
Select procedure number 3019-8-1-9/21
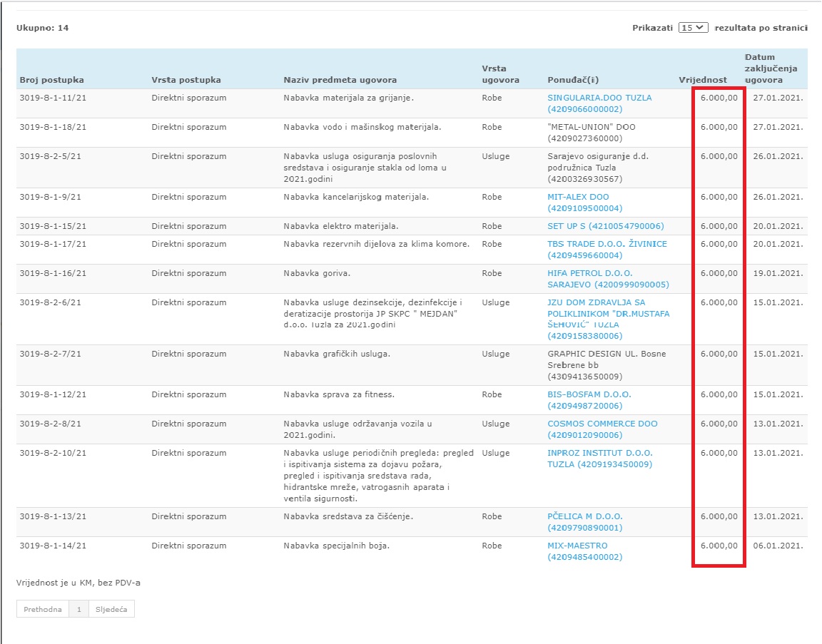51,197
